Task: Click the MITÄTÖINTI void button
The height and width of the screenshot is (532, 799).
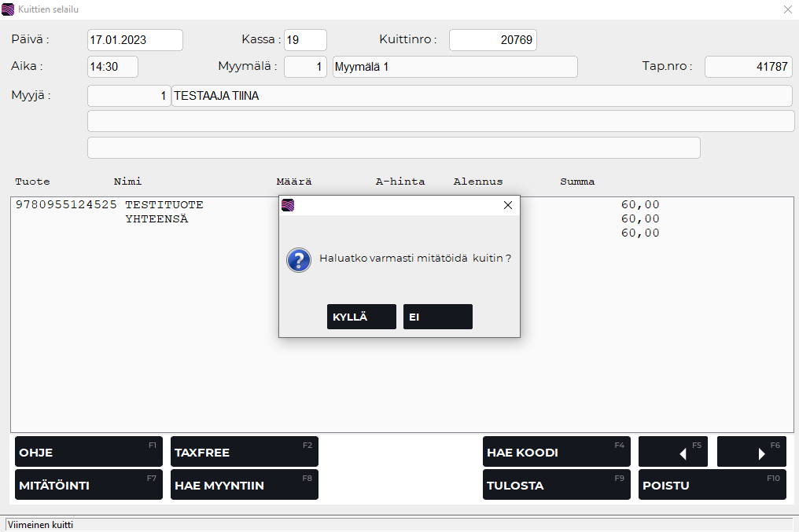Action: coord(88,485)
